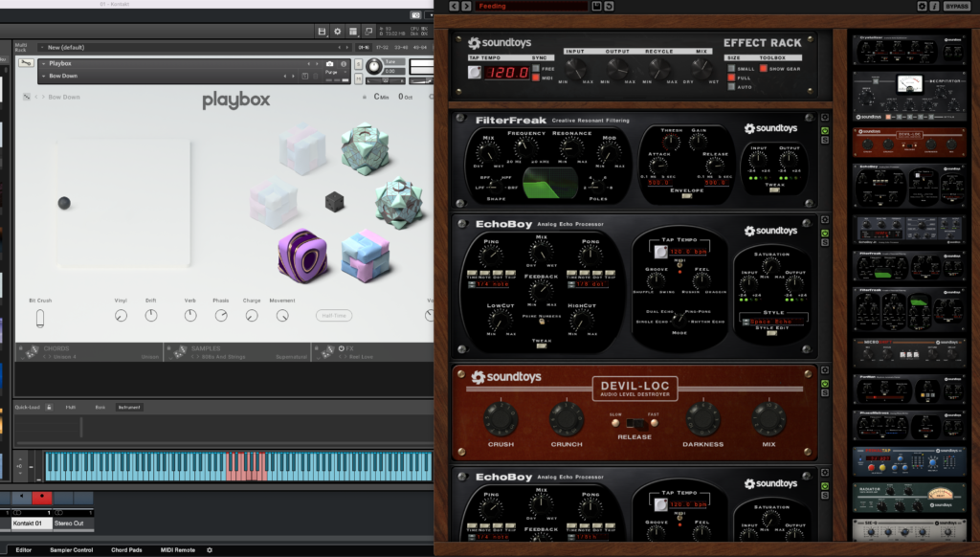980x557 pixels.
Task: Save Soundtoys preset floppy icon
Action: tap(596, 7)
